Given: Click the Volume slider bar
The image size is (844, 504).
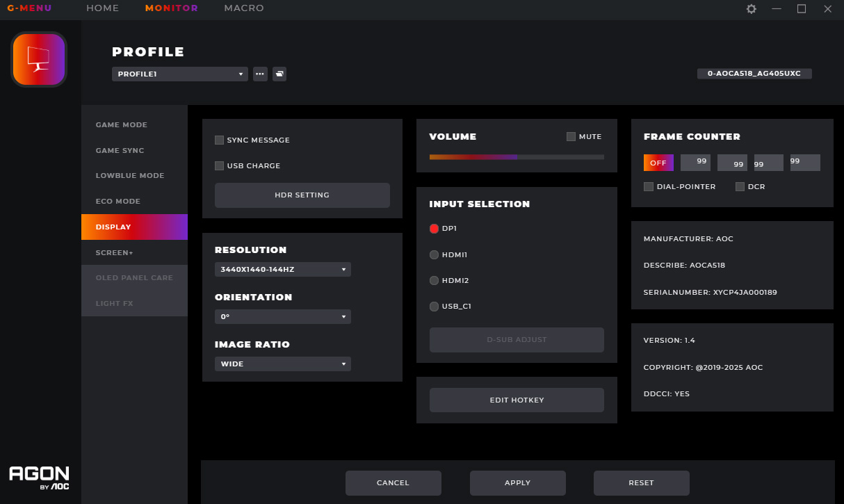Looking at the screenshot, I should tap(516, 157).
